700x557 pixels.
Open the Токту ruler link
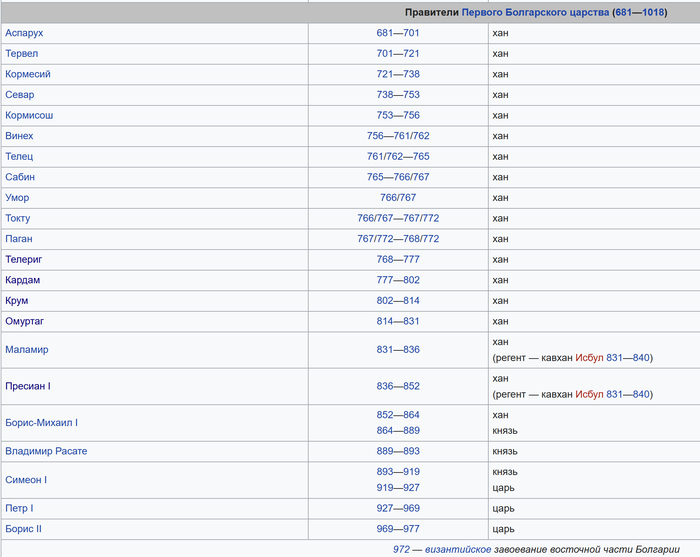17,218
